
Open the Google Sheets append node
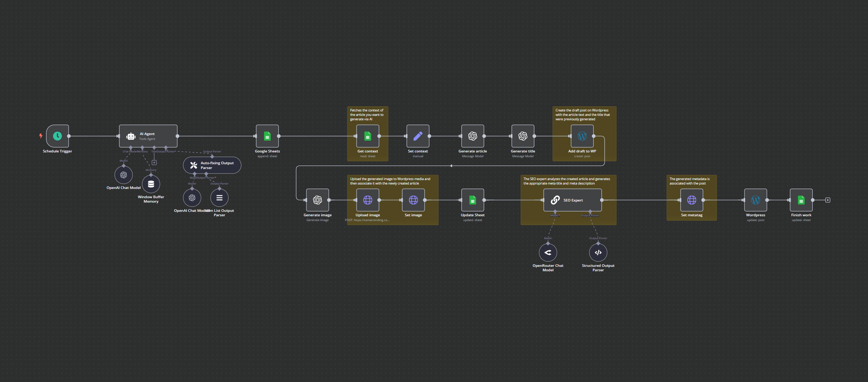267,136
